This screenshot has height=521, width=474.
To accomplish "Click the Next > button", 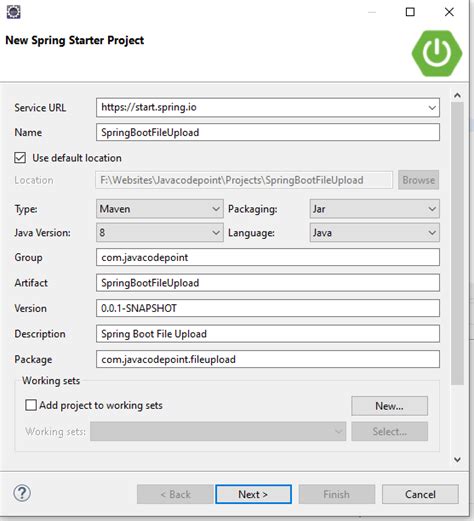I will 253,494.
